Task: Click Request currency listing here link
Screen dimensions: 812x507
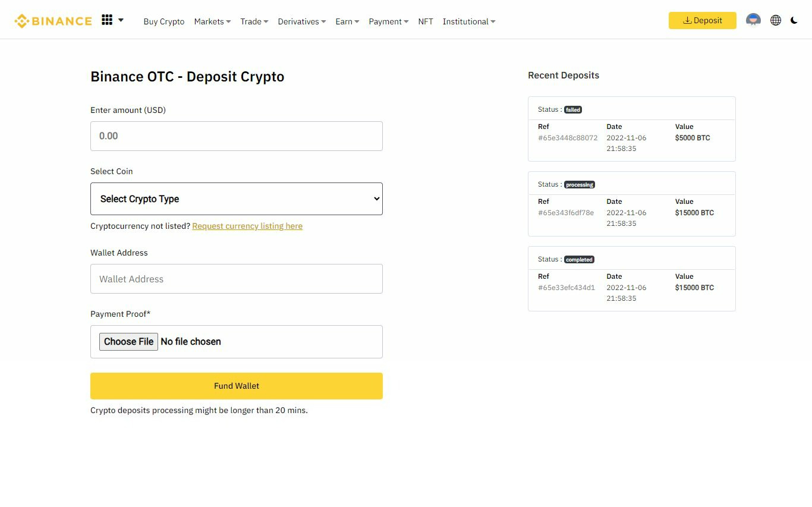Action: (247, 226)
